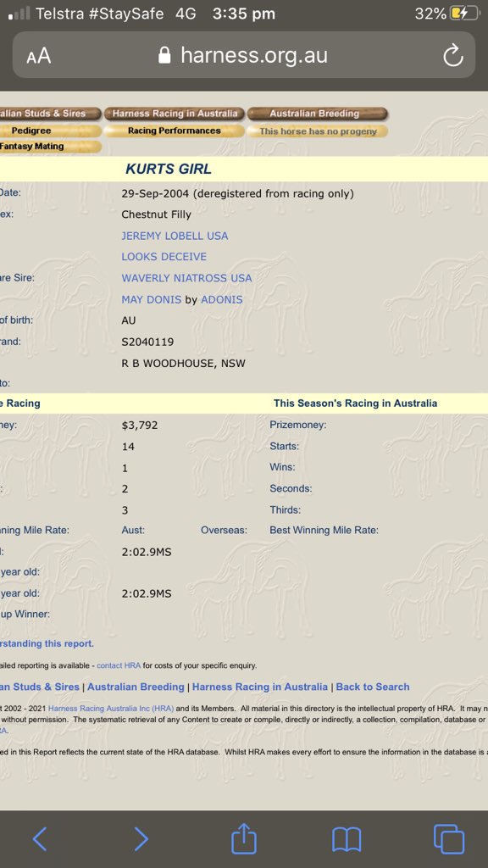
Task: Tap the Thirds: label in this season column
Action: pos(286,509)
